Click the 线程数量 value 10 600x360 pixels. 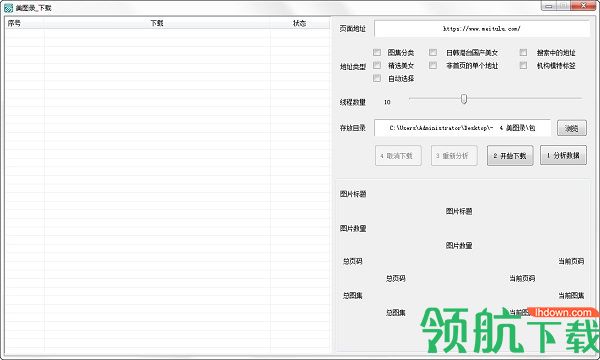[387, 102]
